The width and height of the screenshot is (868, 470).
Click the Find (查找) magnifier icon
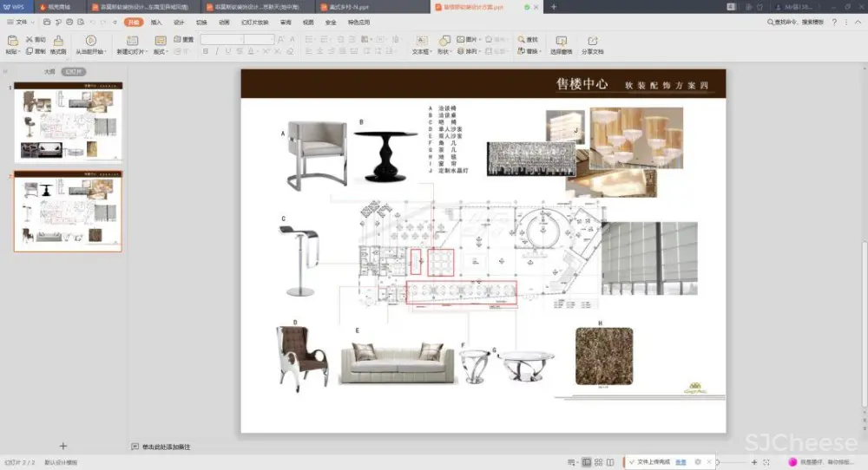click(521, 40)
